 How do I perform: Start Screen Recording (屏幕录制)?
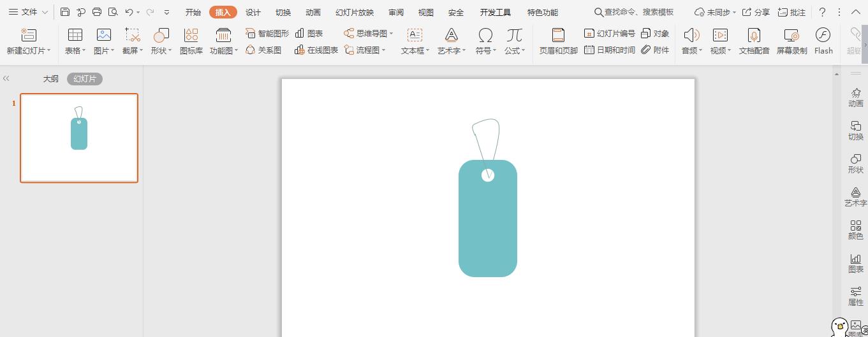(x=791, y=41)
